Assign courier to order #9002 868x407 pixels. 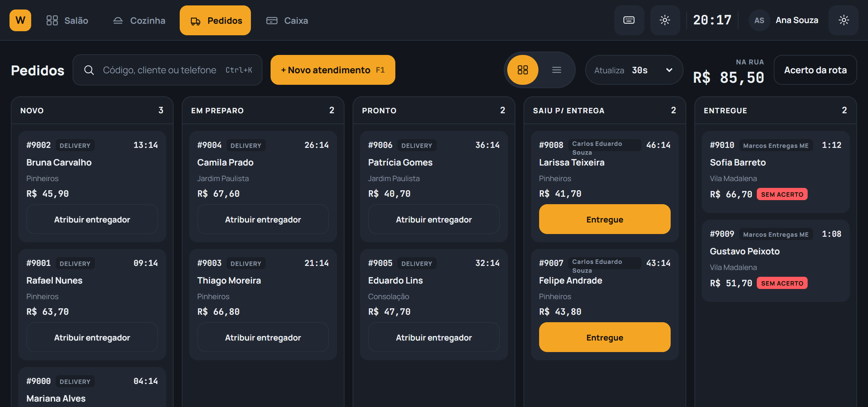coord(92,219)
